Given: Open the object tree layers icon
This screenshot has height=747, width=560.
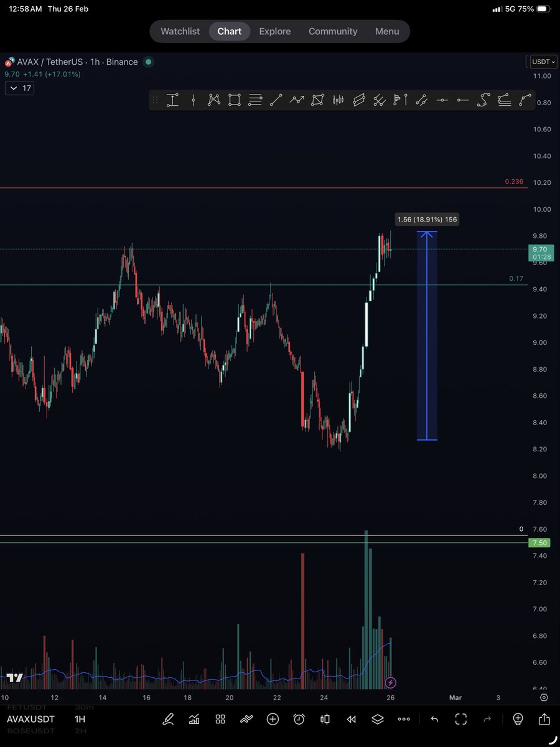Looking at the screenshot, I should pyautogui.click(x=378, y=719).
